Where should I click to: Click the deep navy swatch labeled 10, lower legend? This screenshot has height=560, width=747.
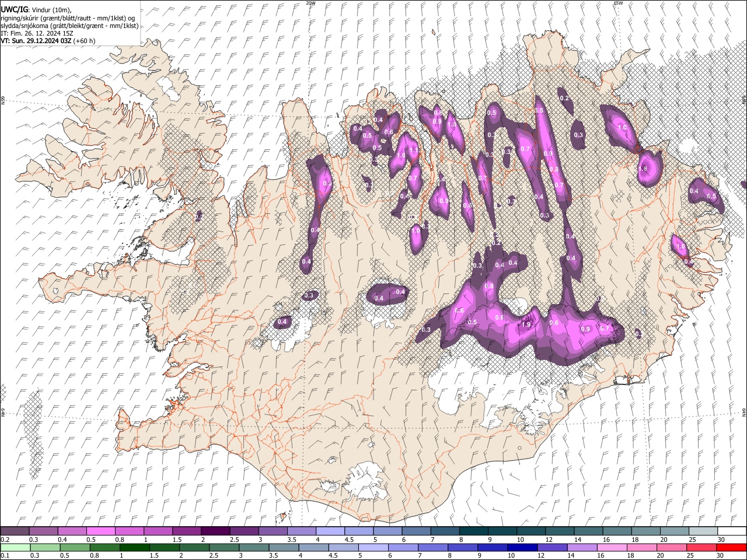tap(523, 547)
